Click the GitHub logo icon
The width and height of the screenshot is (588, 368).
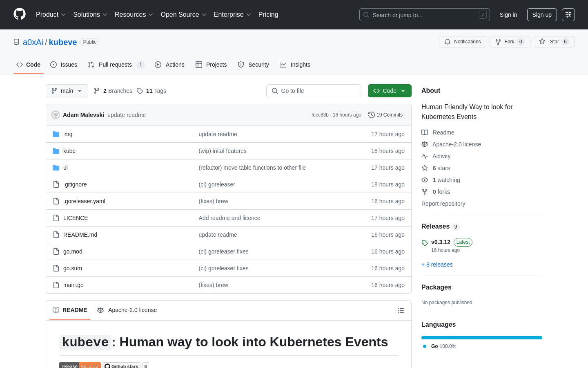coord(20,14)
